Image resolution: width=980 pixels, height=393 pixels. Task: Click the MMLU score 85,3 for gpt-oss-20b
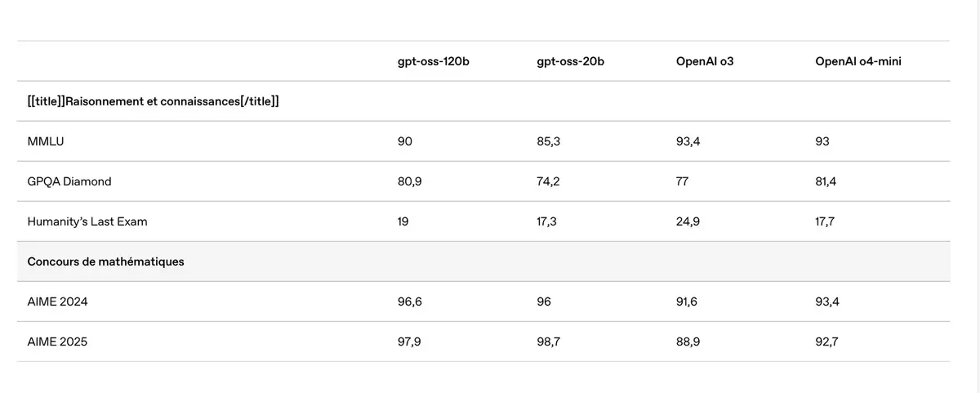click(549, 142)
